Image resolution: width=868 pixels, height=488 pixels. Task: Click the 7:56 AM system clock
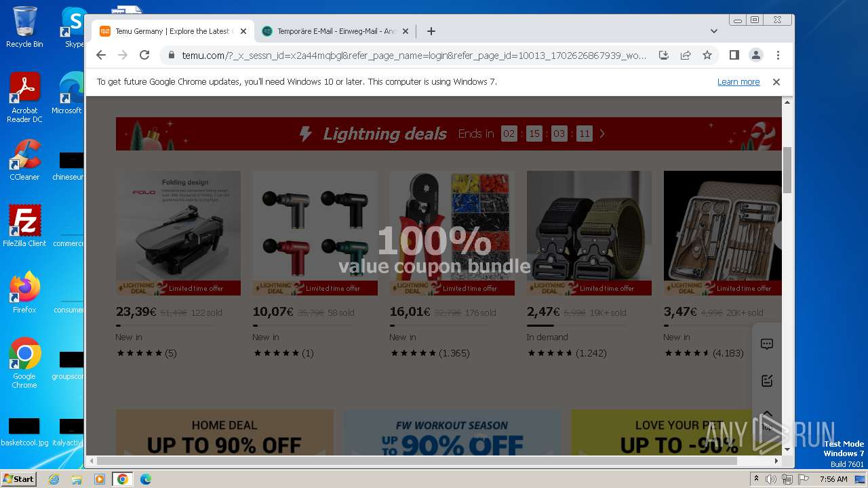pos(833,479)
